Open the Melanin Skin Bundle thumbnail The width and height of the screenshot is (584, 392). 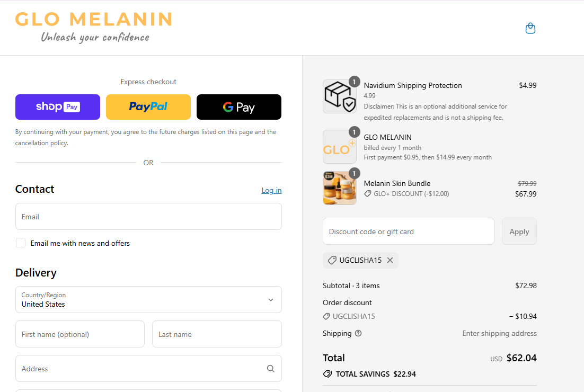click(x=339, y=188)
